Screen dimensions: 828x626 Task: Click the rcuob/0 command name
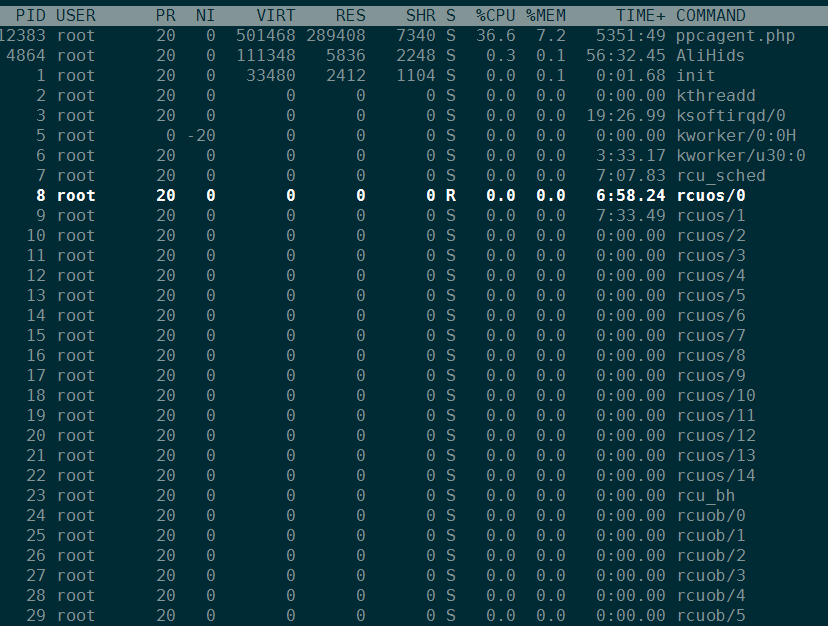pyautogui.click(x=711, y=516)
